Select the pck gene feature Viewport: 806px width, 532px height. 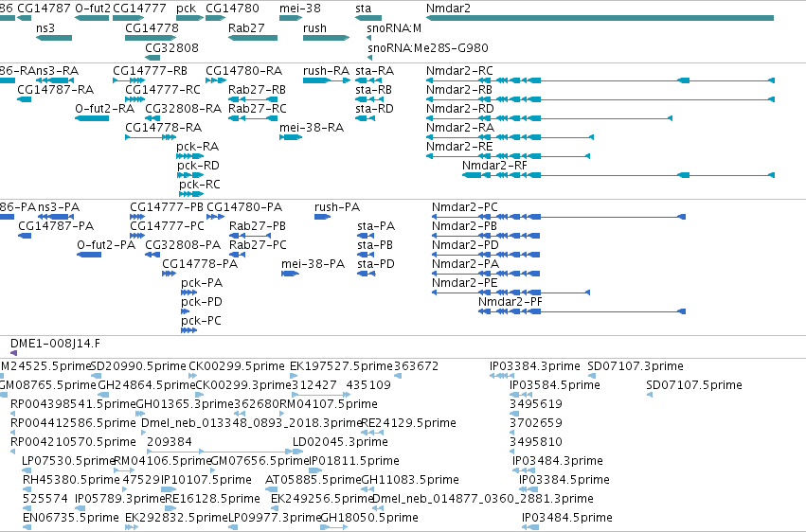click(x=189, y=18)
